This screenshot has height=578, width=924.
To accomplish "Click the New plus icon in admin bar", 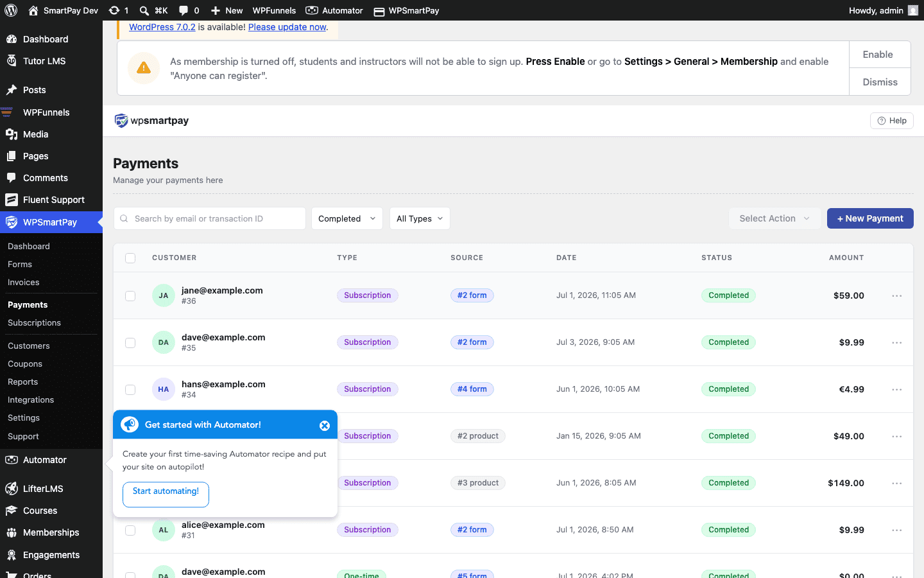I will click(216, 10).
